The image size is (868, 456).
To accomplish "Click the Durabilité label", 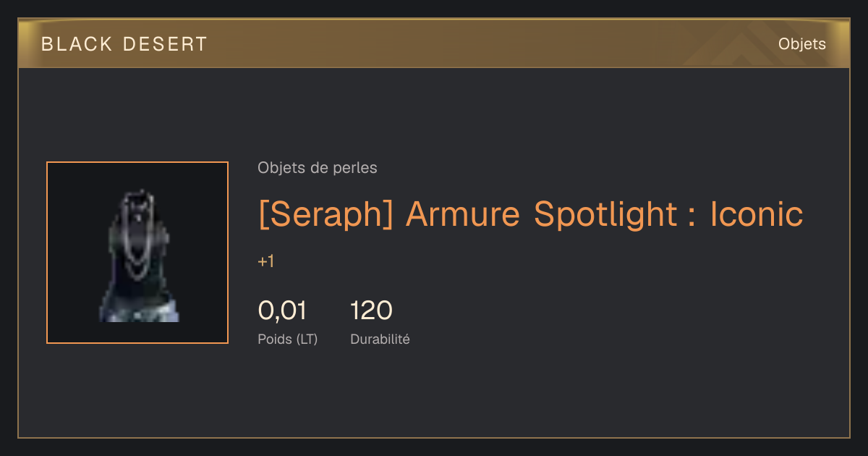I will [380, 339].
